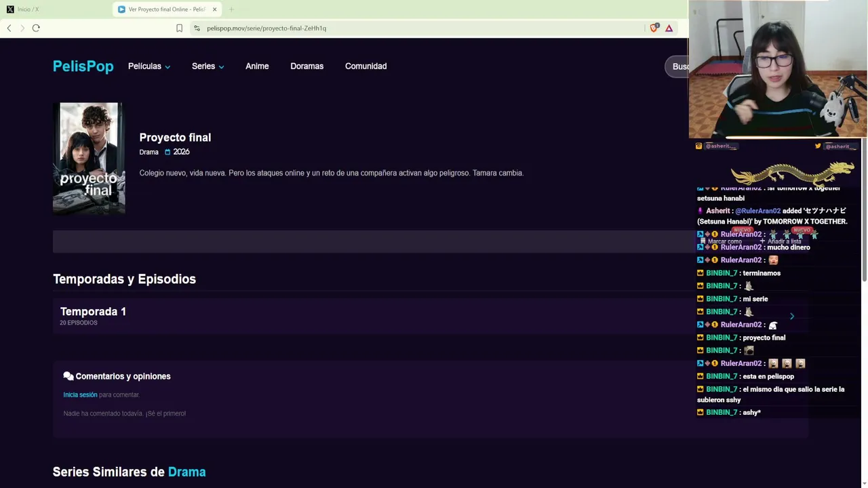This screenshot has width=868, height=488.
Task: Click the Proyecto final poster image
Action: click(89, 158)
